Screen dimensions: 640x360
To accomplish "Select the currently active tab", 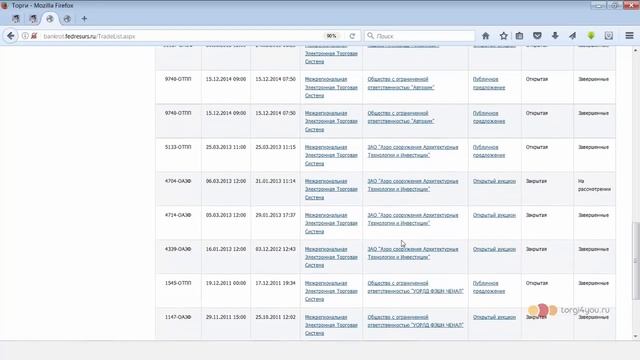I will [x=50, y=19].
